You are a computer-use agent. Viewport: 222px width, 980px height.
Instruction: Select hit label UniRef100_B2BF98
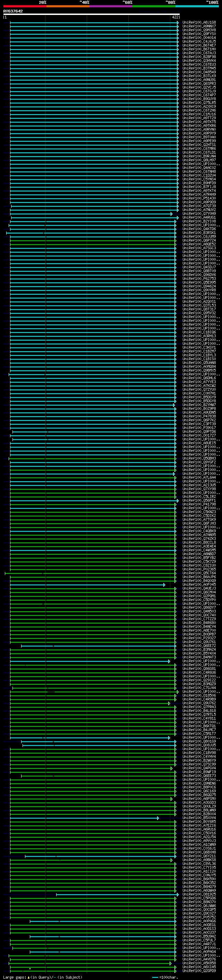click(x=199, y=57)
